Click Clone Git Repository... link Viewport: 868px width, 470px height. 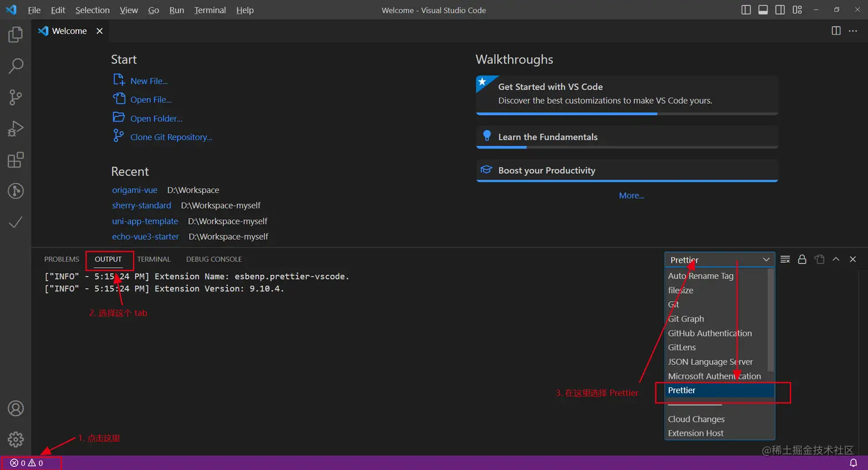pyautogui.click(x=171, y=137)
